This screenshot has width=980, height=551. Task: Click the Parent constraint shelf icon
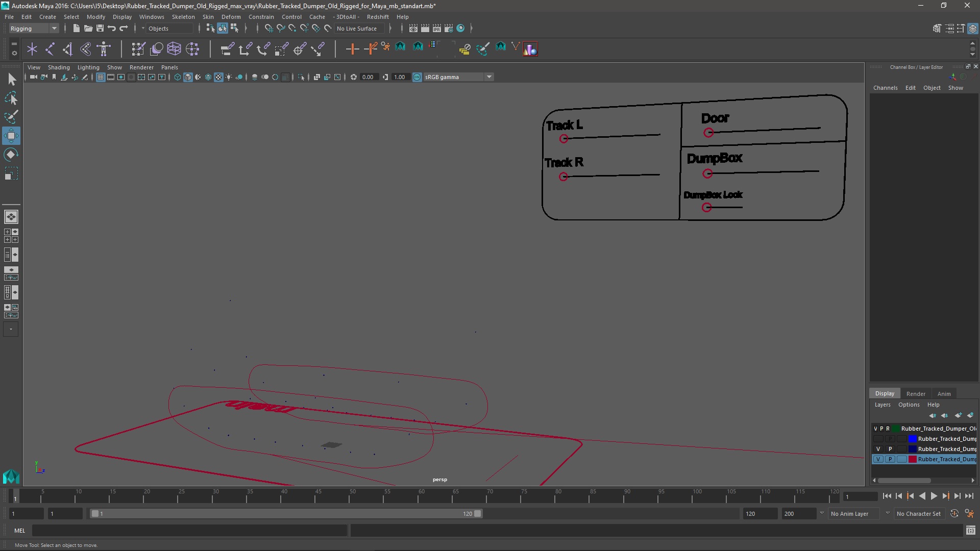[x=227, y=49]
